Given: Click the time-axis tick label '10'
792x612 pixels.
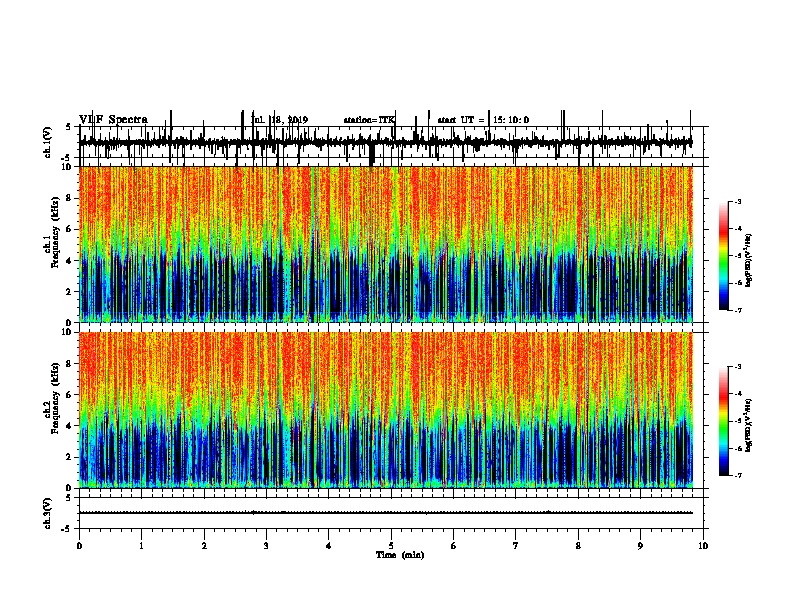Looking at the screenshot, I should point(703,546).
